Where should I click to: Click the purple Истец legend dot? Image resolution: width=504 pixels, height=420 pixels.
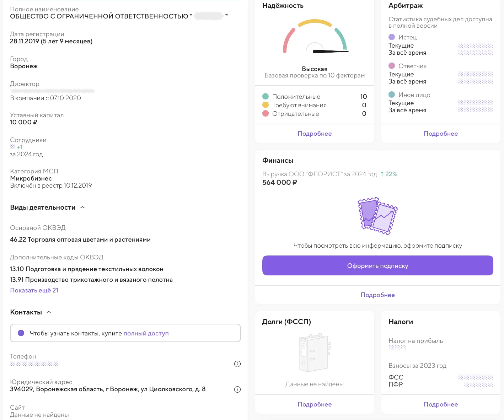[392, 37]
